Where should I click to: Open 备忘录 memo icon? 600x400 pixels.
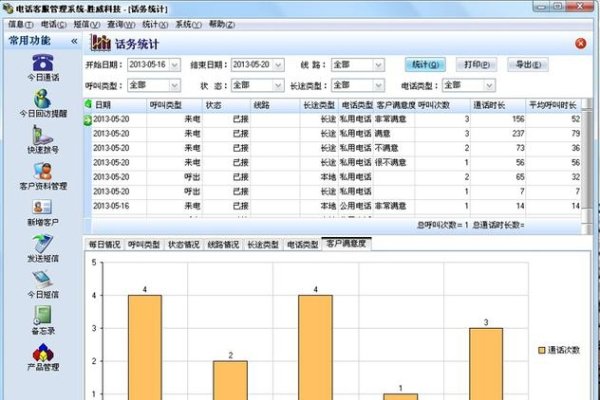(42, 315)
